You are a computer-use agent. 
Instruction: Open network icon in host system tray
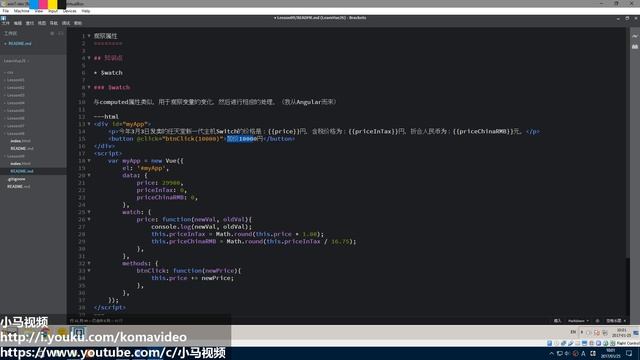[560, 353]
